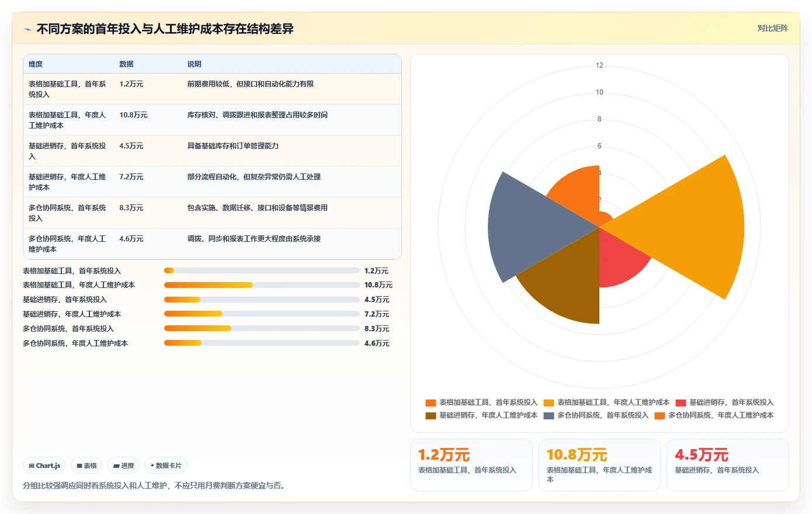Click the 数据 column header

pos(127,64)
